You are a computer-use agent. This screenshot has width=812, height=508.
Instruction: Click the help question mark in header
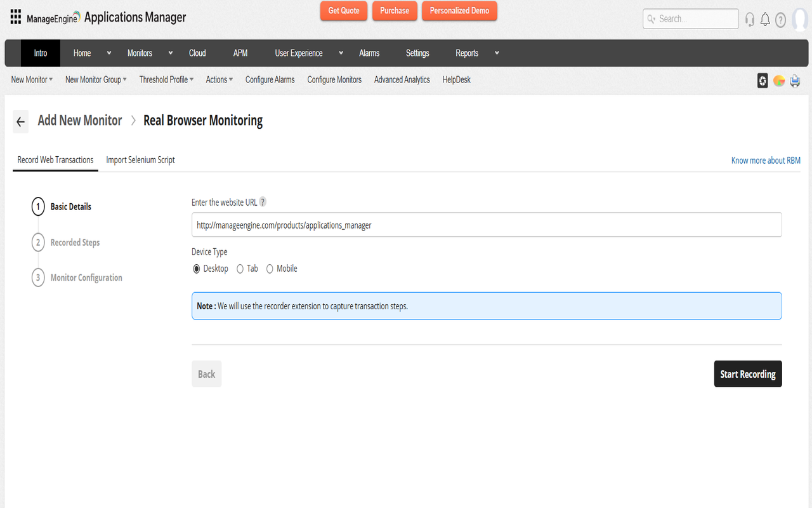(x=780, y=20)
